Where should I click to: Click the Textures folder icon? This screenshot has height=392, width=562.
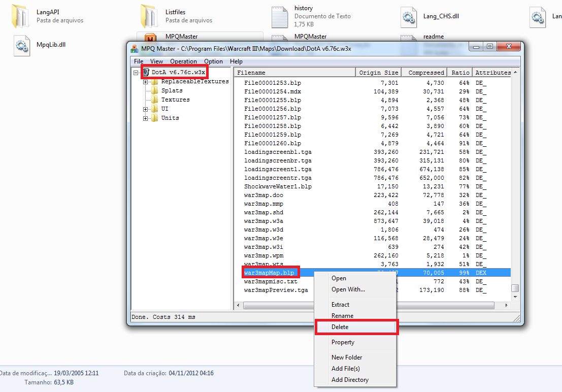click(x=155, y=100)
